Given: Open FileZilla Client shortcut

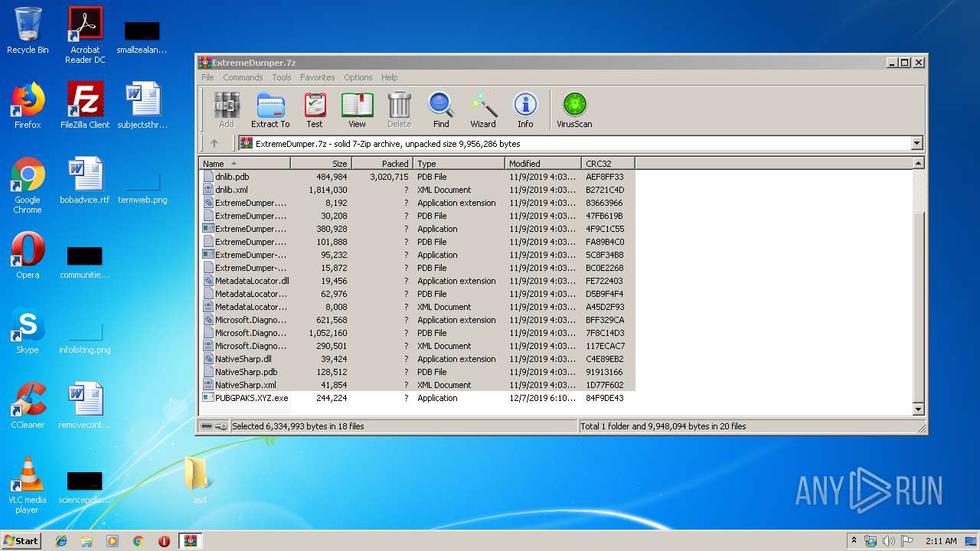Looking at the screenshot, I should 85,106.
